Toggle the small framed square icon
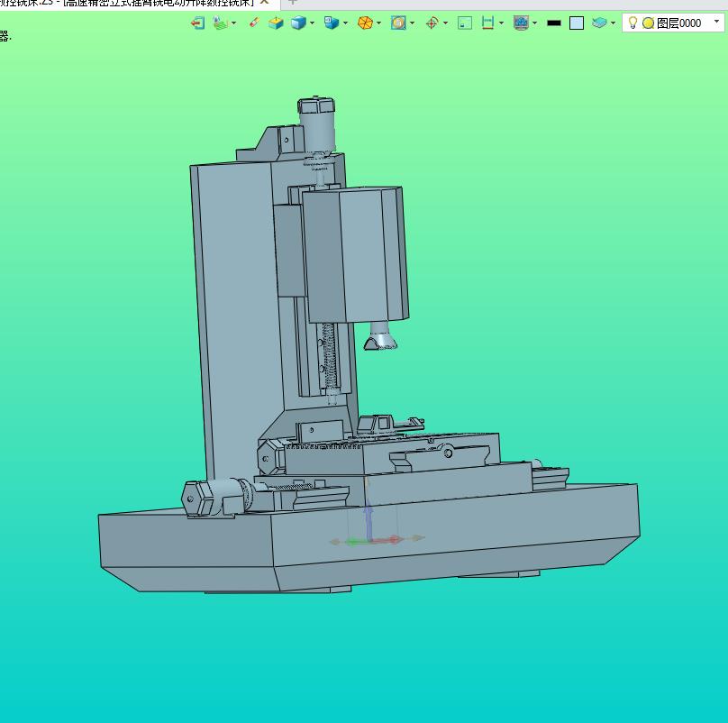 (x=465, y=23)
